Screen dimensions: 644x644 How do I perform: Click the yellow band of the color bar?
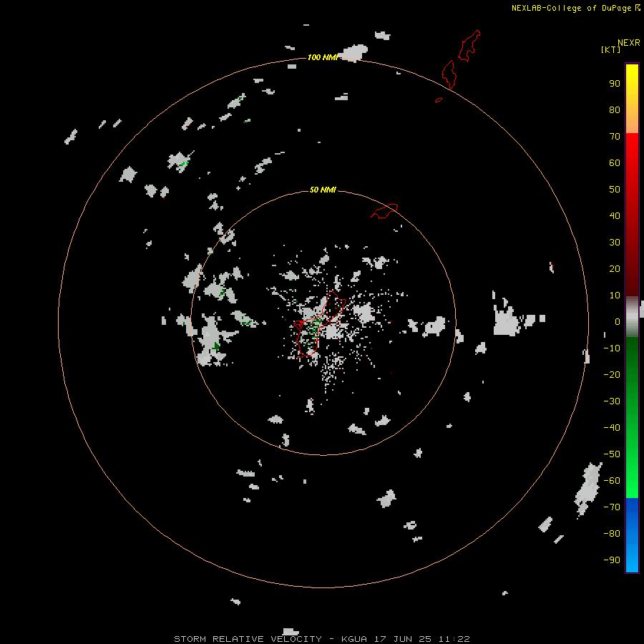pyautogui.click(x=632, y=99)
